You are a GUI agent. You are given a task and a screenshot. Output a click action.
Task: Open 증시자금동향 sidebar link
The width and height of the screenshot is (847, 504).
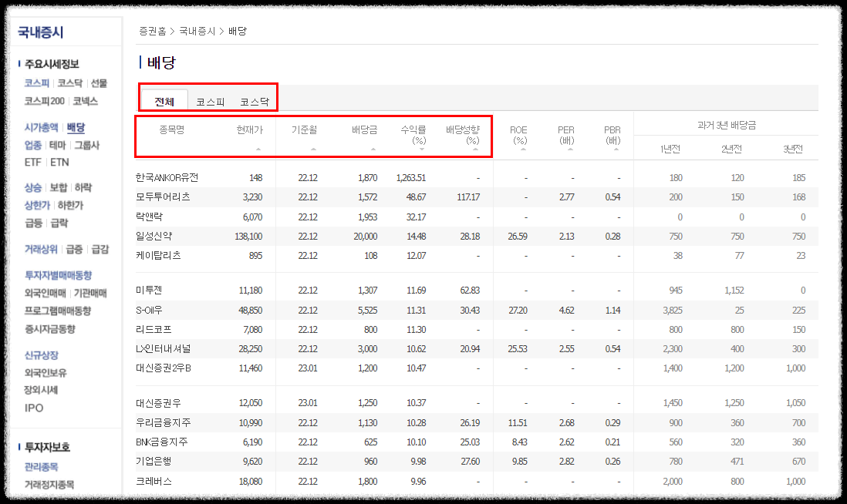click(49, 328)
